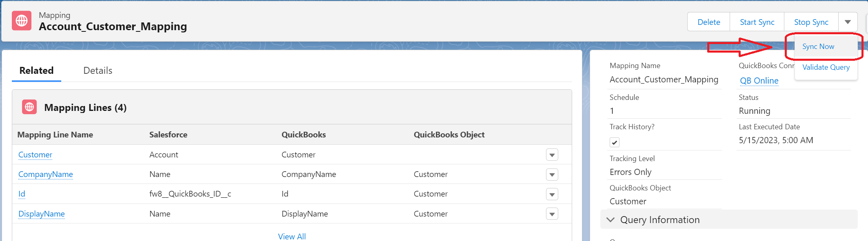Choose Validate Query from the menu
The width and height of the screenshot is (868, 241).
point(826,67)
